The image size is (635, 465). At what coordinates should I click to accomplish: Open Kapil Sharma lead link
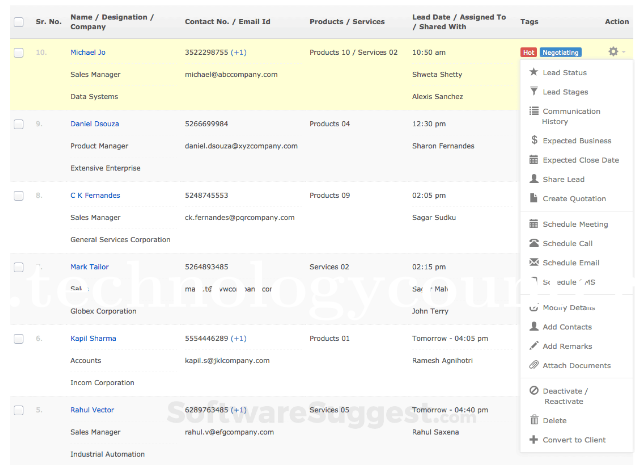tap(93, 338)
